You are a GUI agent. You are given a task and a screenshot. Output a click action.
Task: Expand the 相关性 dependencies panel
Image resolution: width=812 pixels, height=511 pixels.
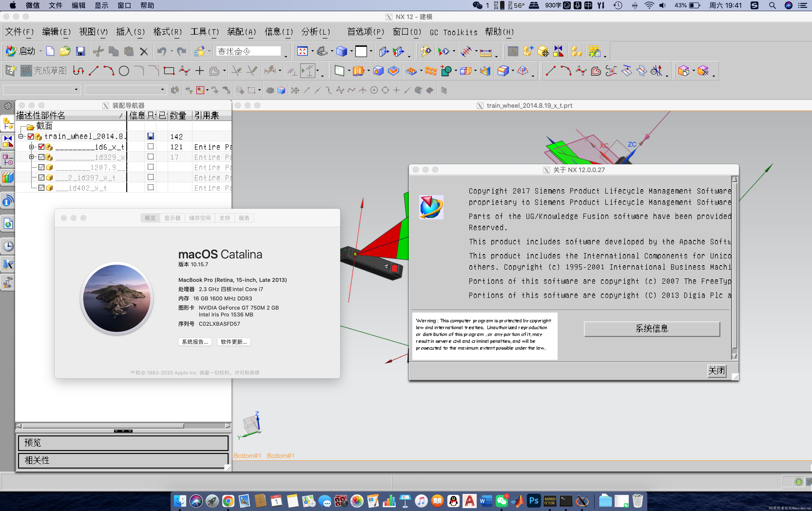(x=123, y=460)
